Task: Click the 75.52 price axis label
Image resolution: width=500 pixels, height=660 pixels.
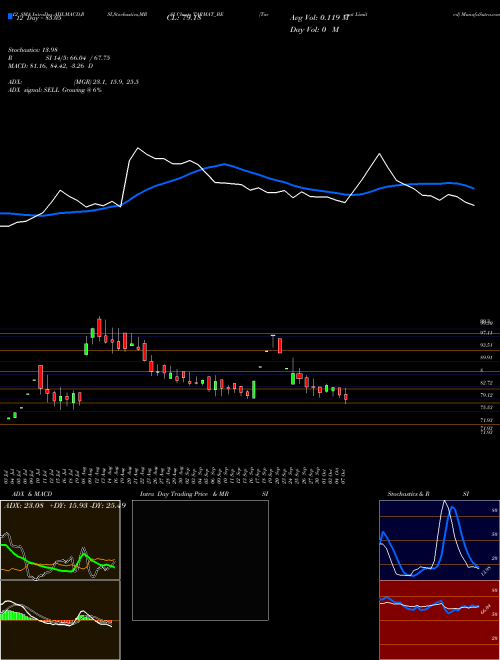Action: (487, 407)
